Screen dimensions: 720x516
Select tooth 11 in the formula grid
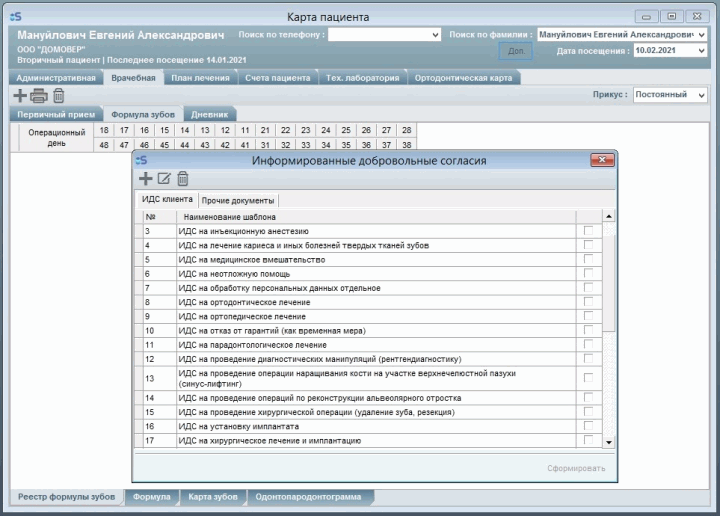pos(245,130)
